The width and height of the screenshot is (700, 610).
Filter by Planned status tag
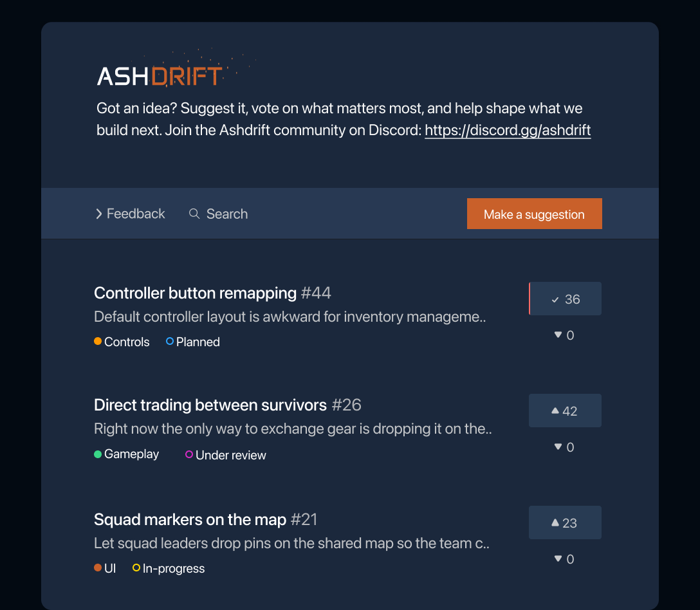(193, 342)
